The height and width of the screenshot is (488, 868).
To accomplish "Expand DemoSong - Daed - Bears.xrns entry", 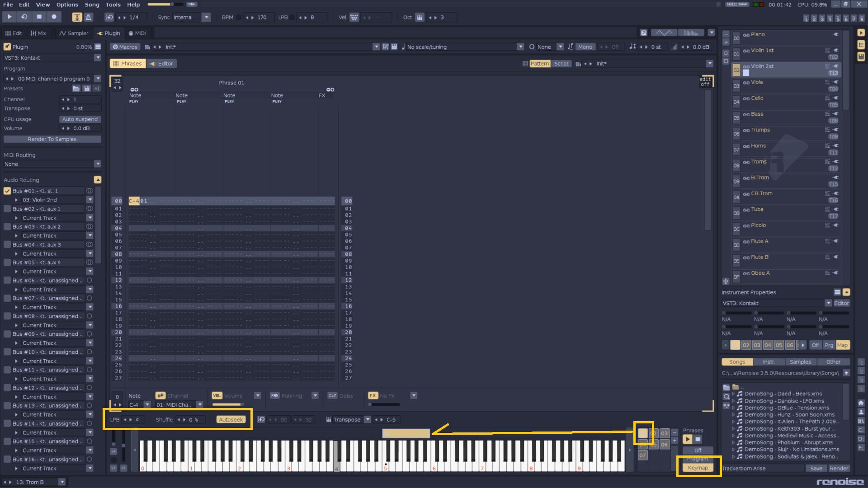I will (x=733, y=394).
